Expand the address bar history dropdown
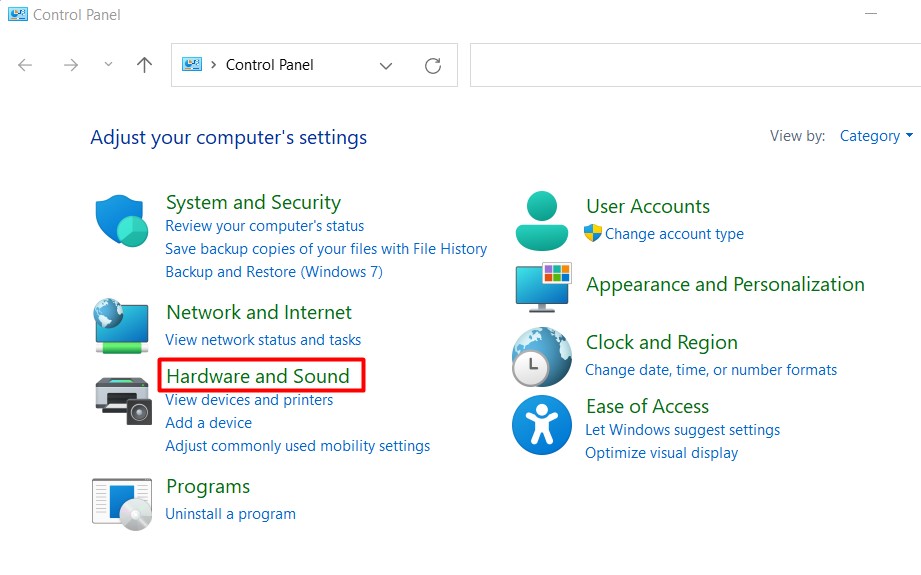 point(386,66)
